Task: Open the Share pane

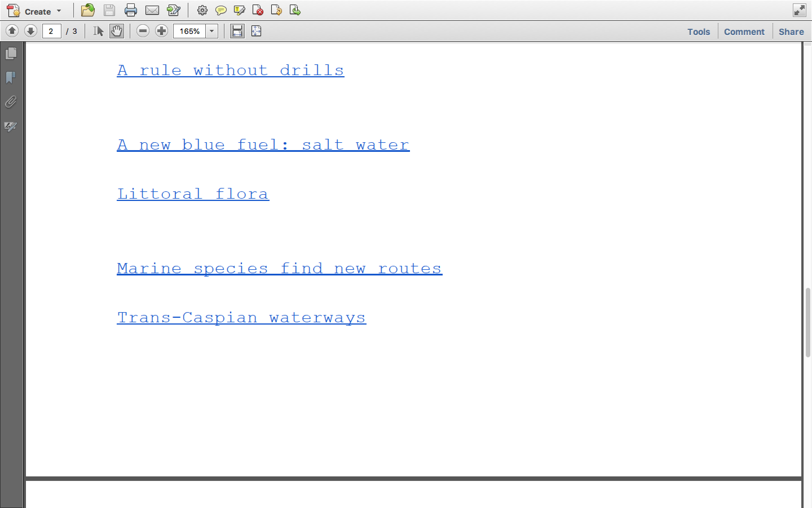Action: tap(791, 32)
